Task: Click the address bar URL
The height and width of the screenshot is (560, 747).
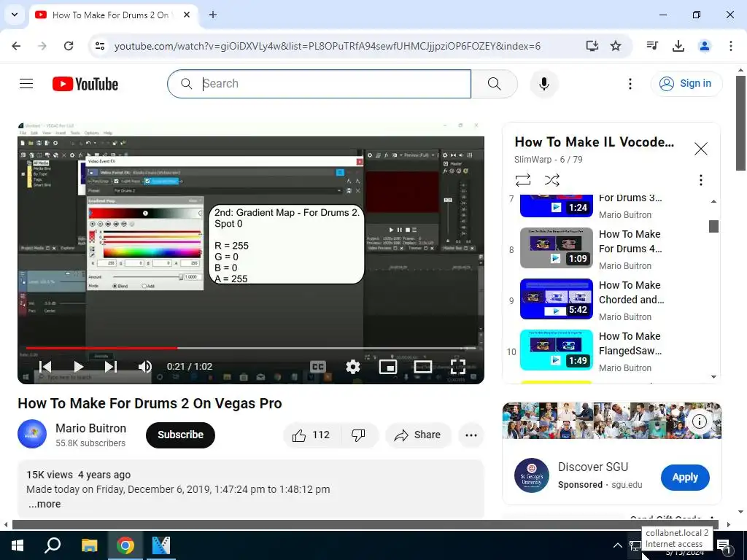Action: pos(328,46)
